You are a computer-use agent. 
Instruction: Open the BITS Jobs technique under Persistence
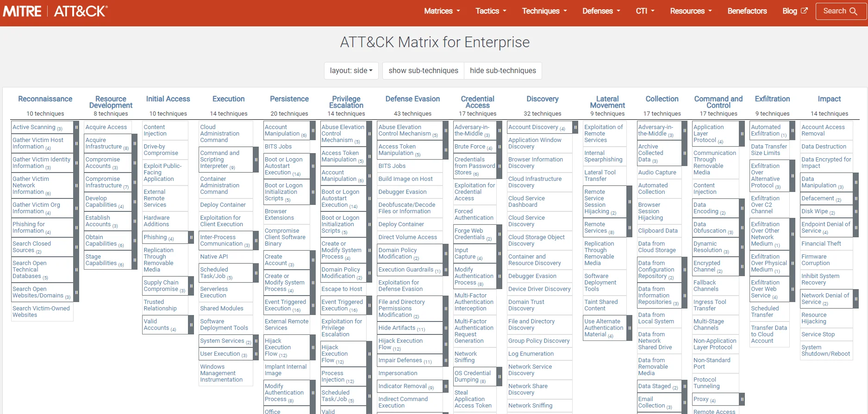pos(278,147)
